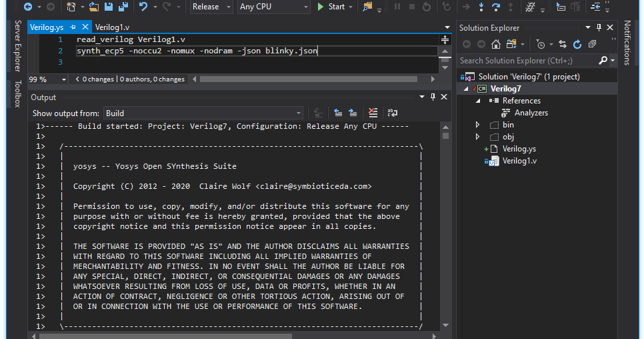Click the Step Over icon
This screenshot has height=339, width=644.
(x=496, y=7)
